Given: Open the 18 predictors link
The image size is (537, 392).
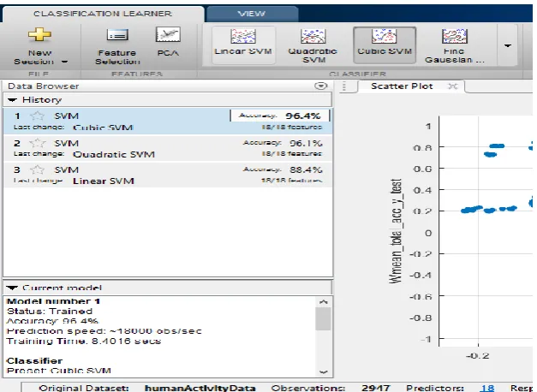Looking at the screenshot, I should 486,388.
